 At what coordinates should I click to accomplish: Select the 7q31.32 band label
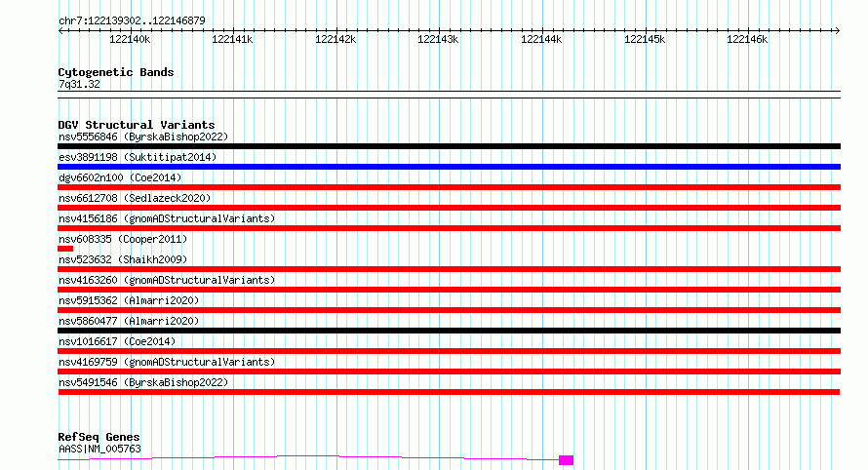(x=79, y=84)
